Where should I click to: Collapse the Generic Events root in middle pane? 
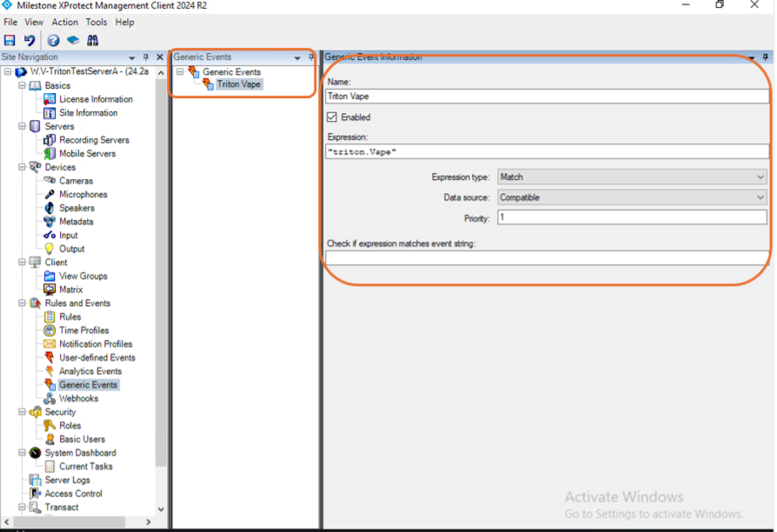coord(180,72)
